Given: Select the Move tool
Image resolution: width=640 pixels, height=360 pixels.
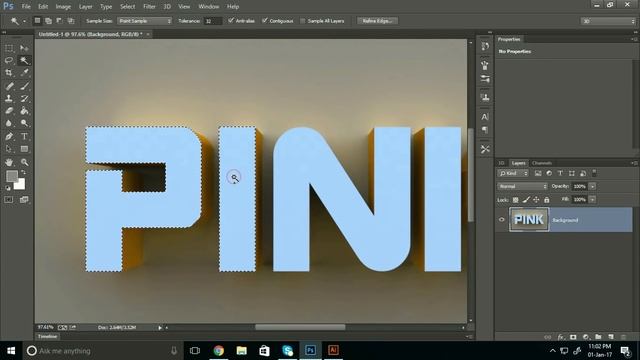Looking at the screenshot, I should pos(24,48).
